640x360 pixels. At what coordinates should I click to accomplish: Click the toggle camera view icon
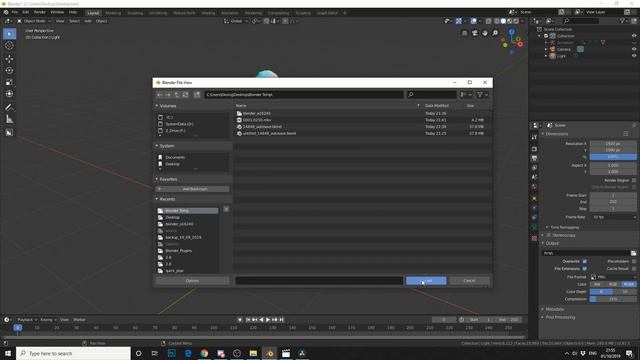475,33
